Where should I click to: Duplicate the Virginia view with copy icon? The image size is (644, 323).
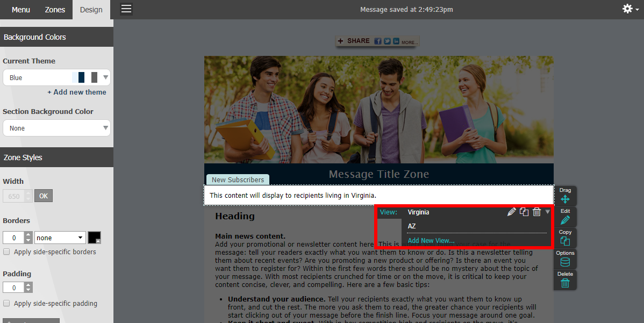[x=524, y=212]
